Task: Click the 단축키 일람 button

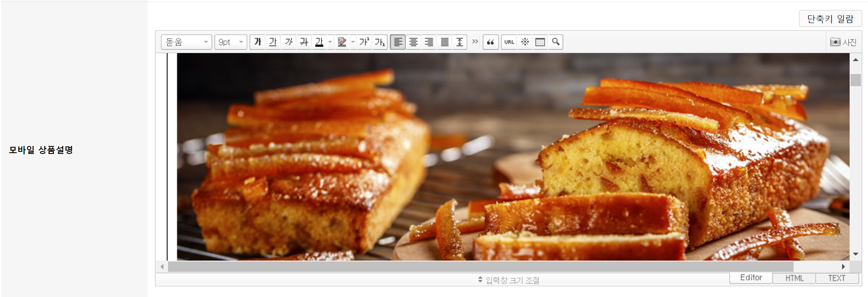Action: pyautogui.click(x=830, y=19)
